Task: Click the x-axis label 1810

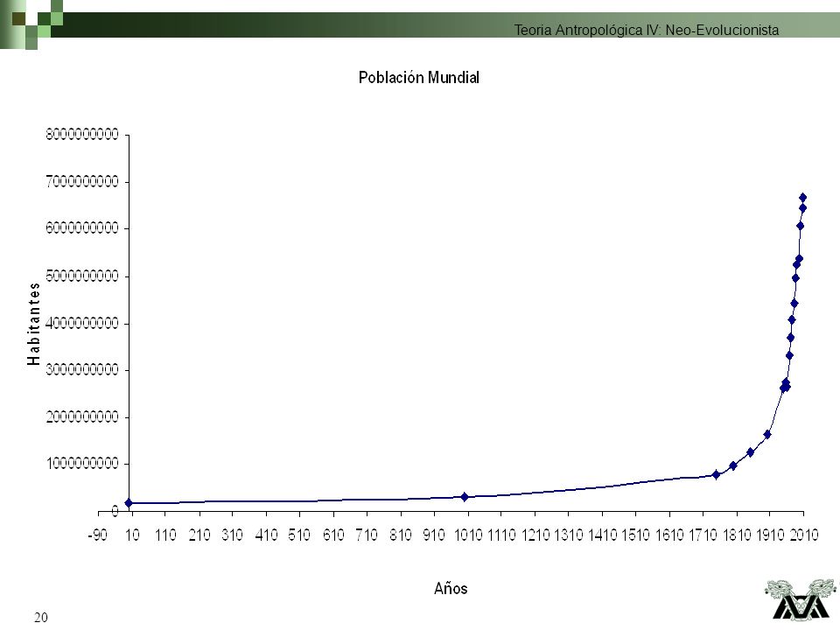Action: point(737,535)
